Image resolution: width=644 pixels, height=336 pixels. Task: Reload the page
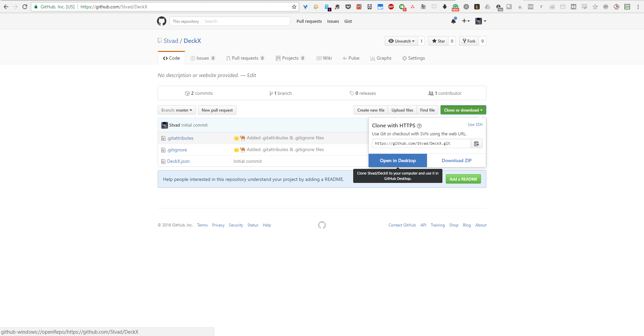(x=25, y=7)
